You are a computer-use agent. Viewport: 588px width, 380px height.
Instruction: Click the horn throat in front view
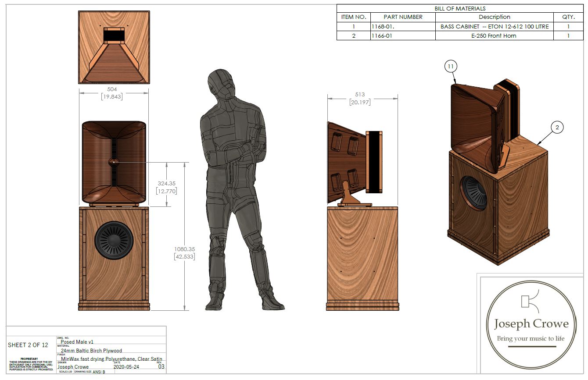click(114, 162)
